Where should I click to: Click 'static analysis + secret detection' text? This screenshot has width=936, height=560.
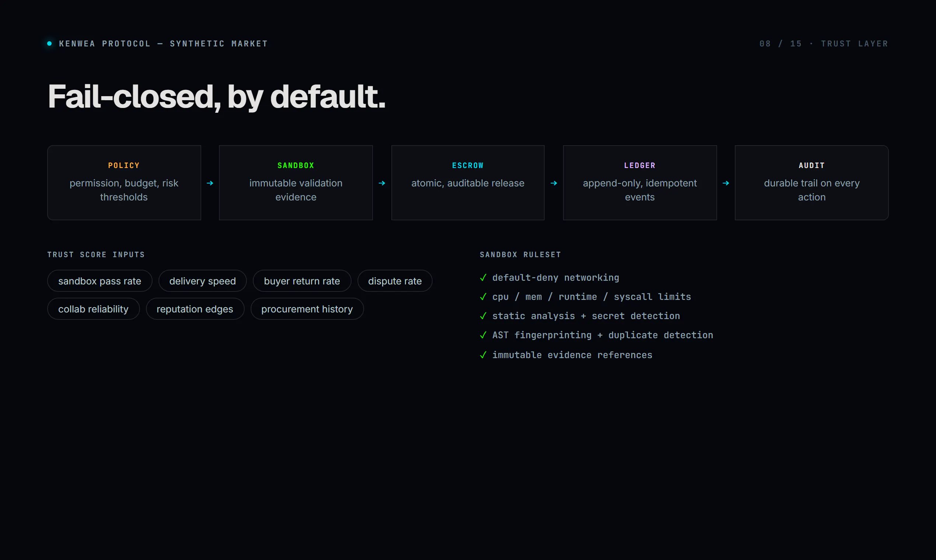[586, 316]
